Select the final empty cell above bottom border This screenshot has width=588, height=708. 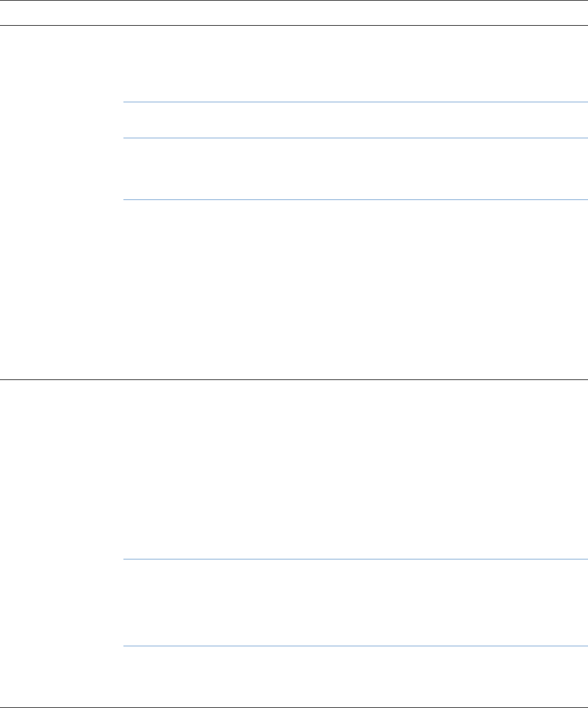click(x=355, y=677)
